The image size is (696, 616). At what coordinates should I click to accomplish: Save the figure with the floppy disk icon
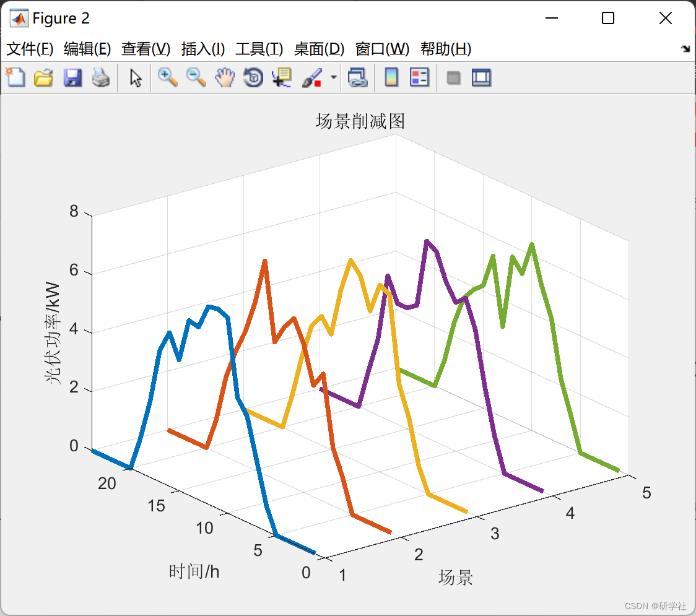tap(72, 77)
